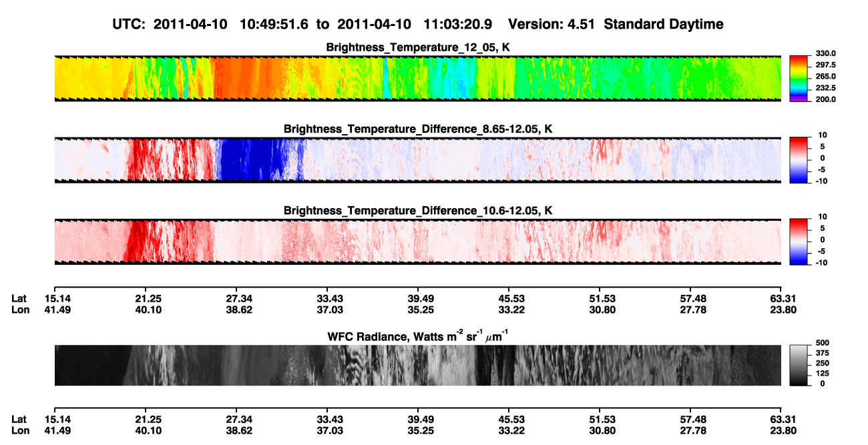Viewport: 868px width, 445px height.
Task: Click the 297.5 colorbar label
Action: pos(825,65)
